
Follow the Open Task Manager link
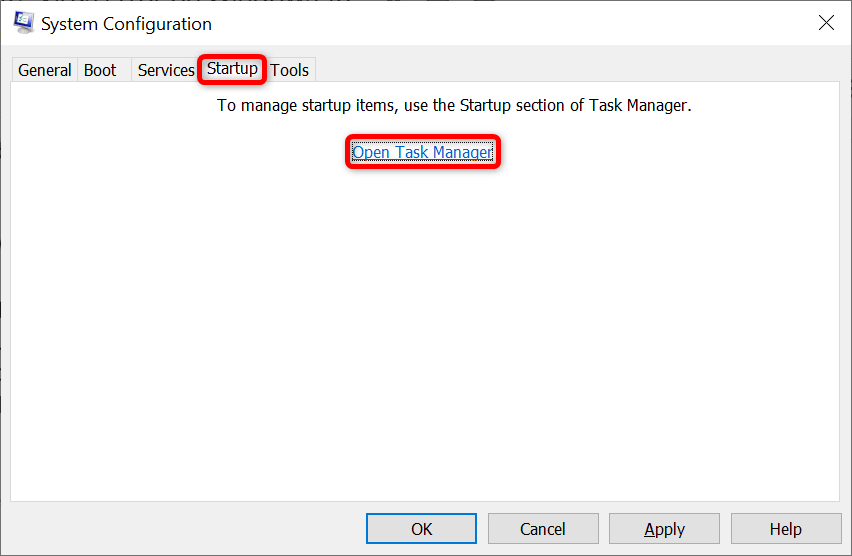click(422, 153)
